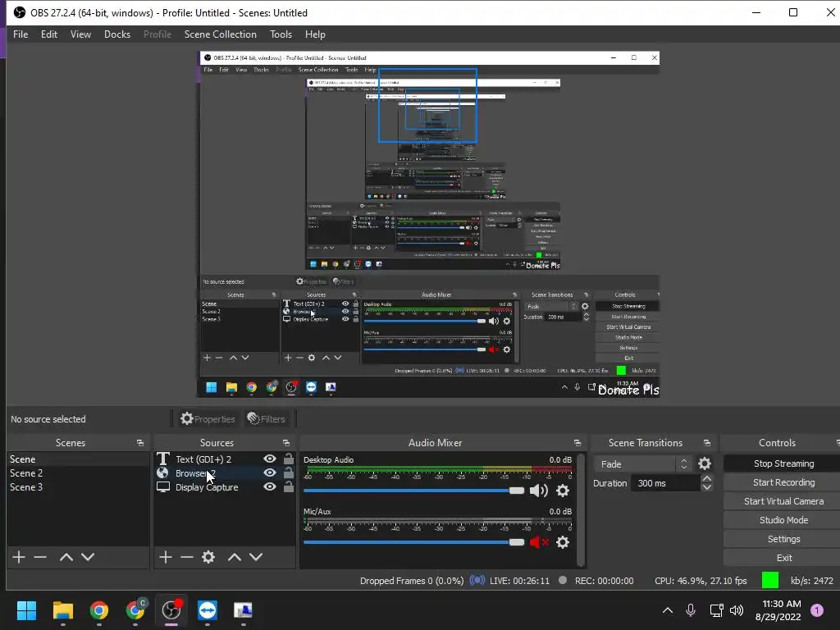Enable Studio Mode

pyautogui.click(x=783, y=519)
